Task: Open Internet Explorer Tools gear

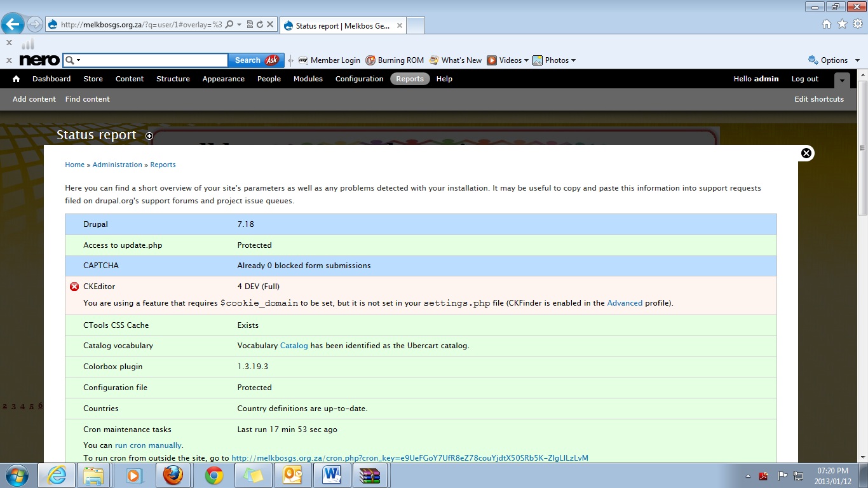Action: [858, 24]
